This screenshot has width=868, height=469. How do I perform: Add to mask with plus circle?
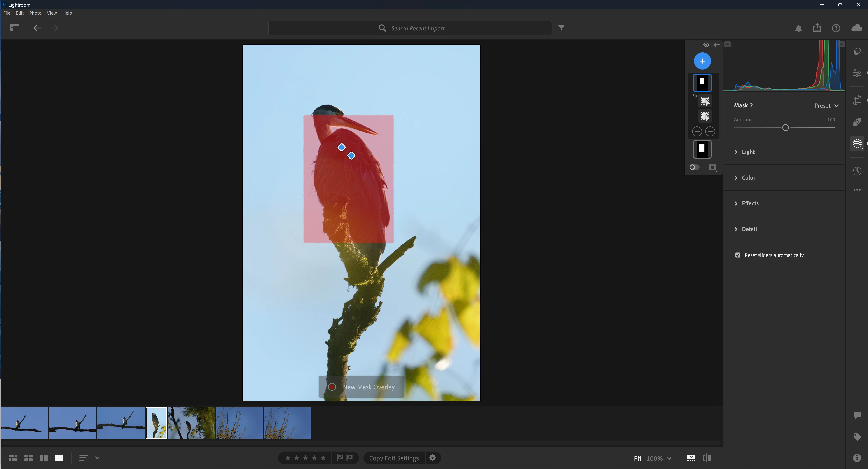coord(697,131)
